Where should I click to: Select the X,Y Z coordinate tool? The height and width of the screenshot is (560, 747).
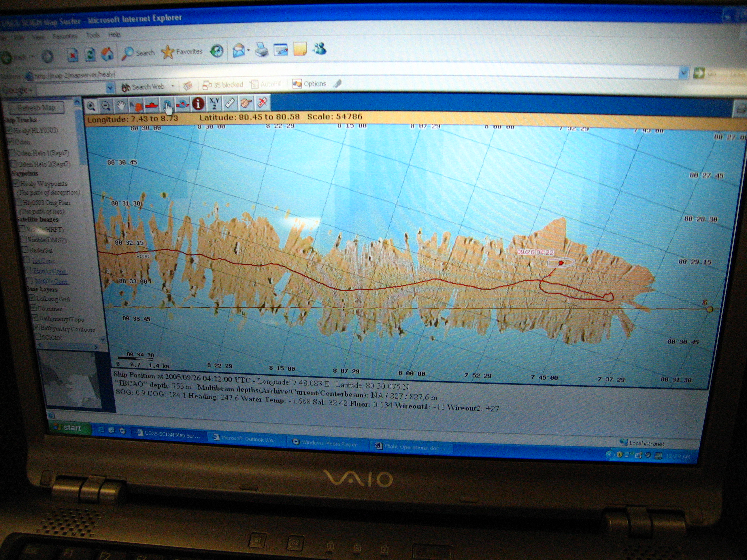point(214,103)
